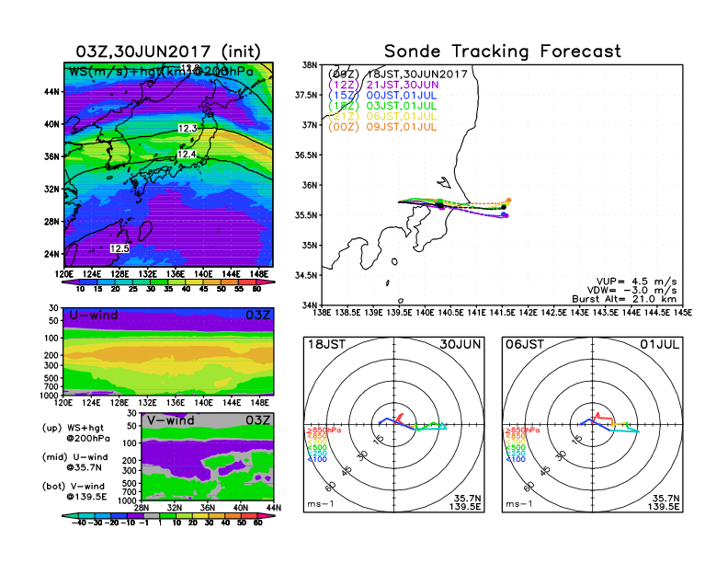Click the 12.3 contour label on the map
The width and height of the screenshot is (728, 563).
tap(188, 129)
